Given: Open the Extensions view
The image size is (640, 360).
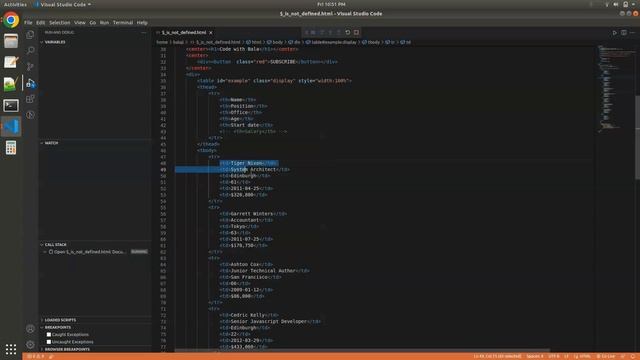Looking at the screenshot, I should [30, 99].
